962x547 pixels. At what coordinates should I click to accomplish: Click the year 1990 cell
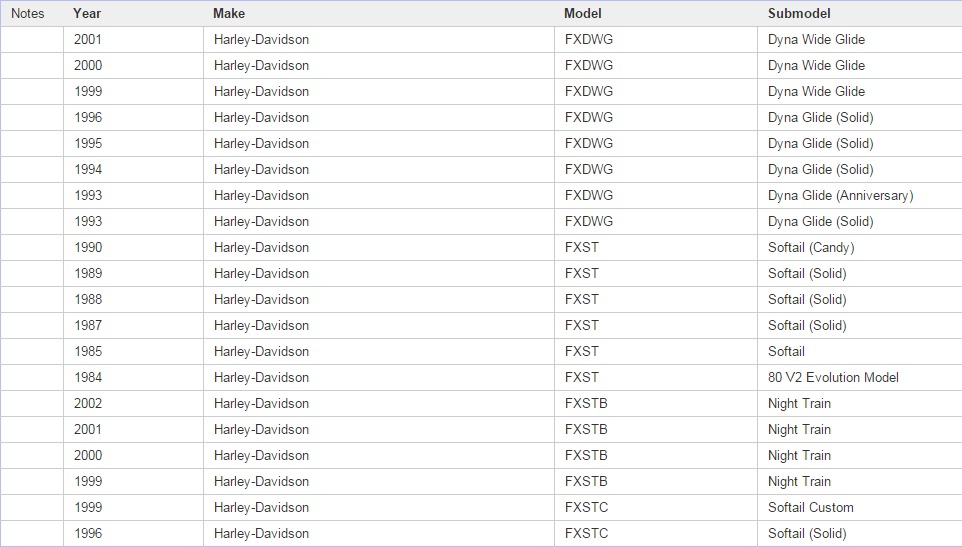pos(88,247)
